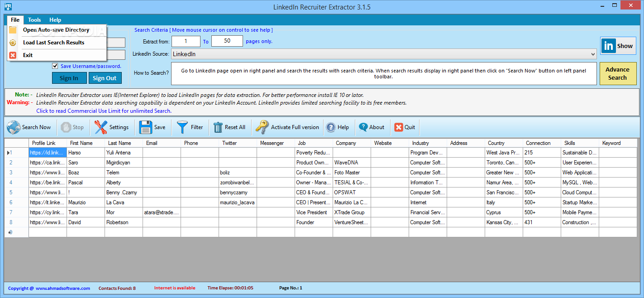Choose Open Auto-save Directory menu item
The height and width of the screenshot is (298, 644).
point(57,30)
